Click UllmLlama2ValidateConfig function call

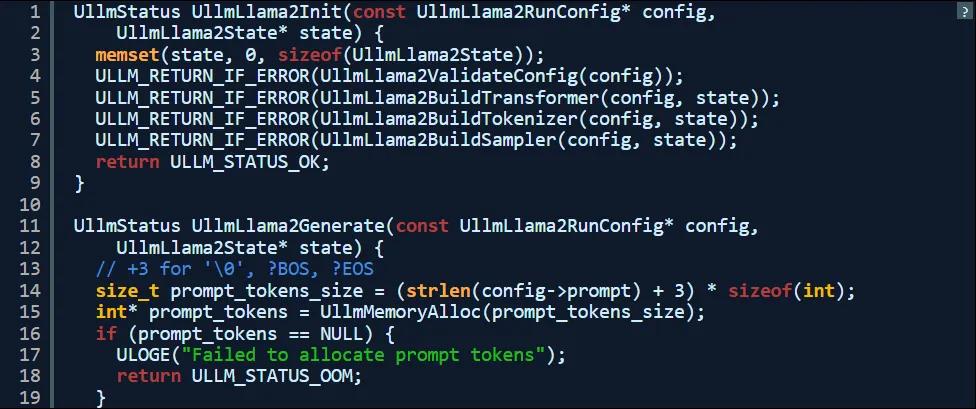[450, 76]
